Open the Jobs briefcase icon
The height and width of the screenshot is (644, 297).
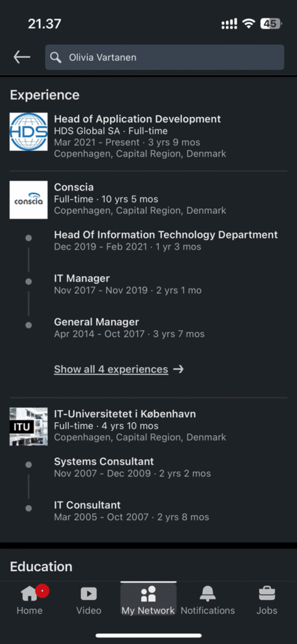[267, 594]
